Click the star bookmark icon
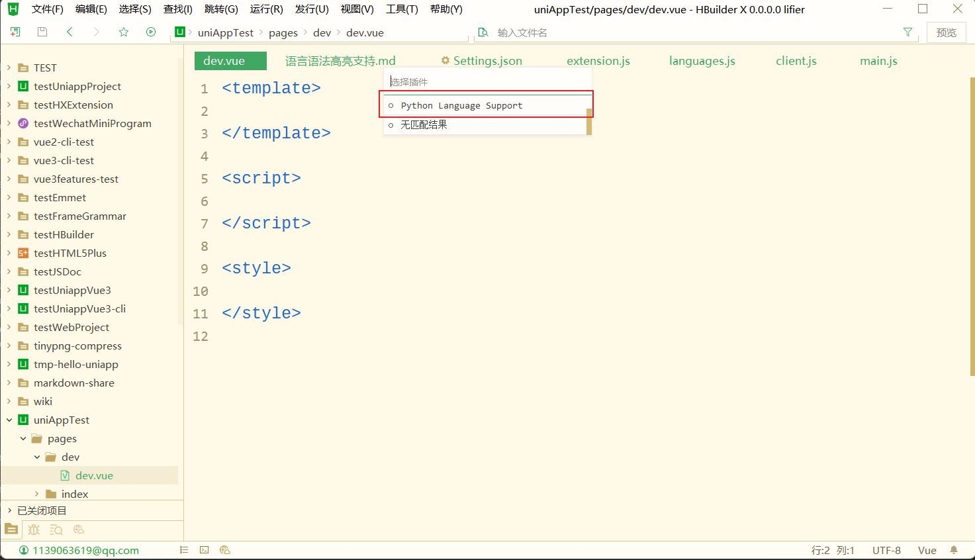Screen dimensions: 975x560 [124, 32]
